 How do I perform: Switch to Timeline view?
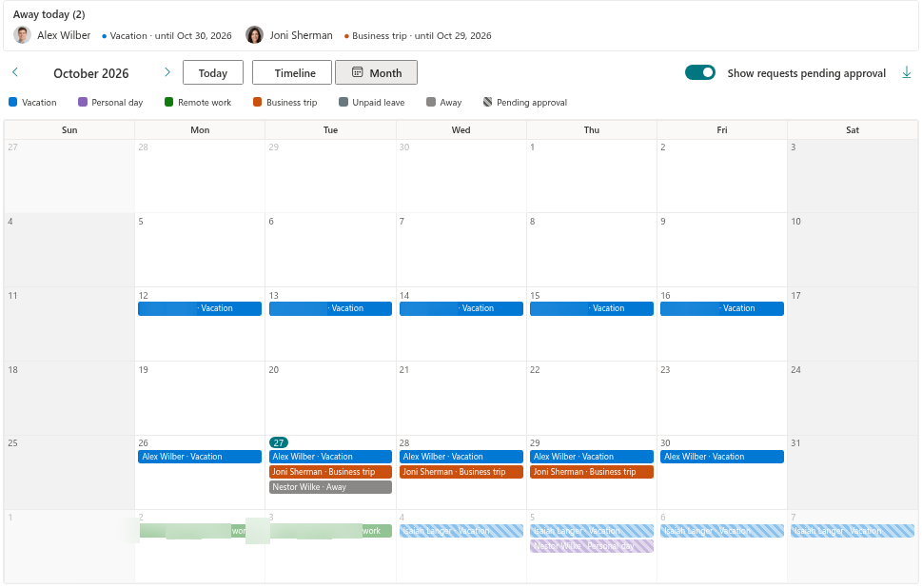292,73
